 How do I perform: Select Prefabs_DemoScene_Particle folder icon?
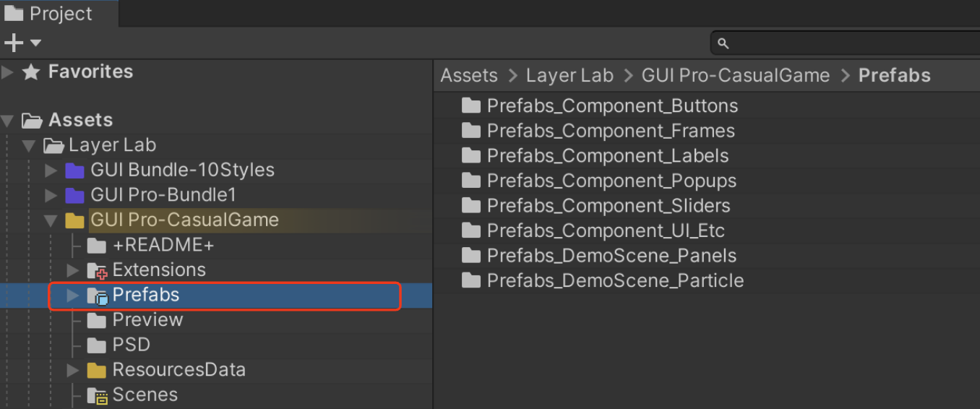[x=471, y=281]
